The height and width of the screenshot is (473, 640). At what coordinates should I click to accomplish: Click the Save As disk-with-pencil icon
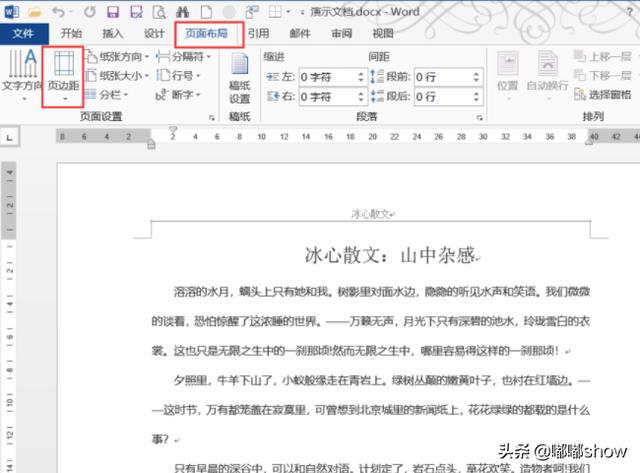tap(136, 12)
